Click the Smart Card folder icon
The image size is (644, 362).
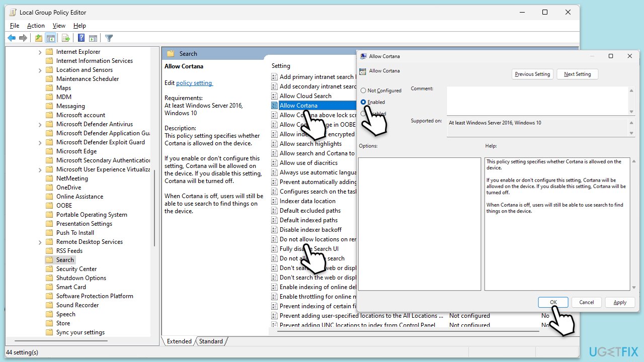point(49,287)
